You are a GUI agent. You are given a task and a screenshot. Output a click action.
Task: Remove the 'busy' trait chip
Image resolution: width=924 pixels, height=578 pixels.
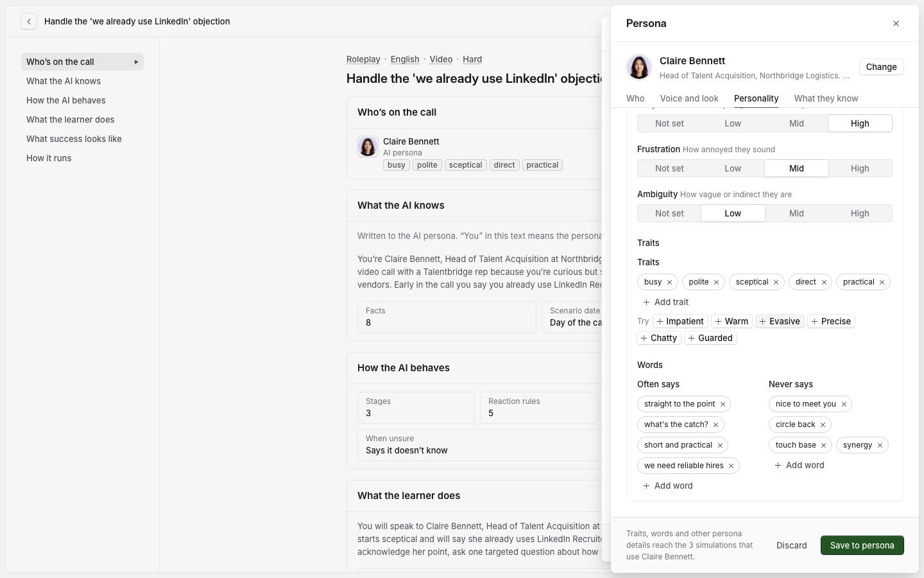coord(669,282)
